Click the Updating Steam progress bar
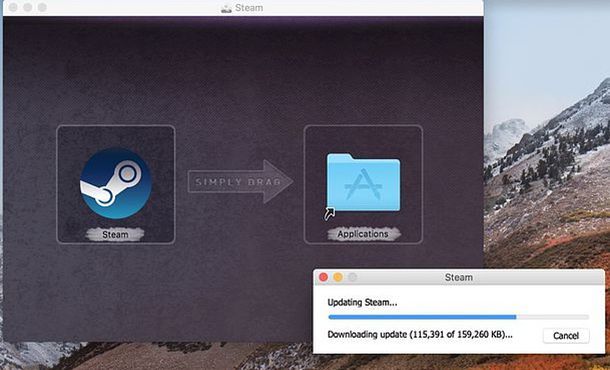Screen dimensions: 610x370 (x=458, y=317)
